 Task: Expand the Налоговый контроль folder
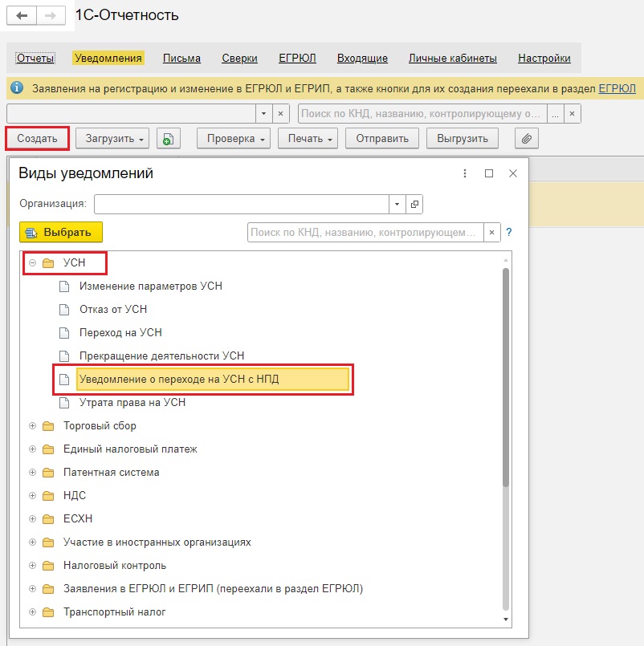tap(33, 566)
